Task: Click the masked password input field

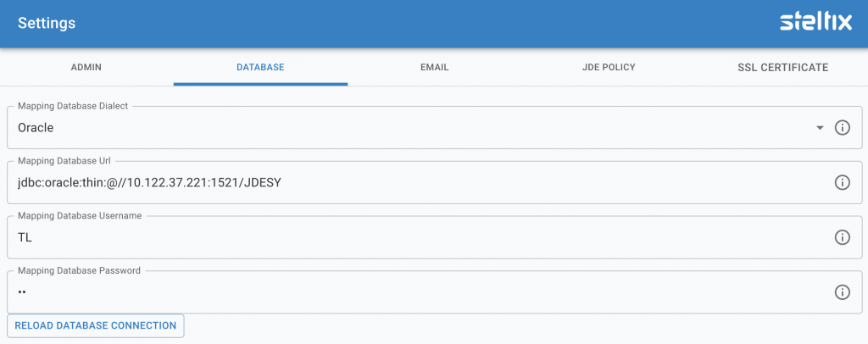Action: tap(407, 292)
